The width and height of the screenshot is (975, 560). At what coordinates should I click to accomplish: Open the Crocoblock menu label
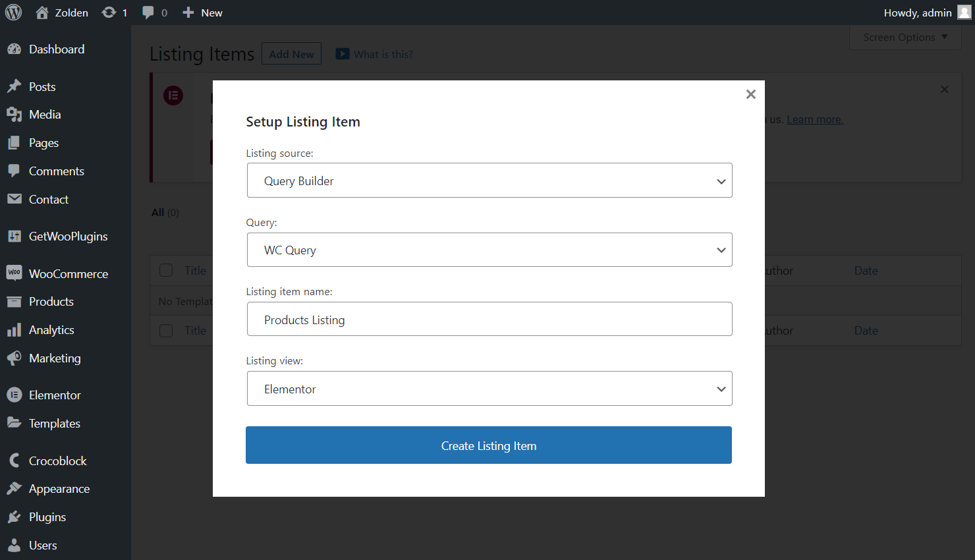click(x=58, y=461)
